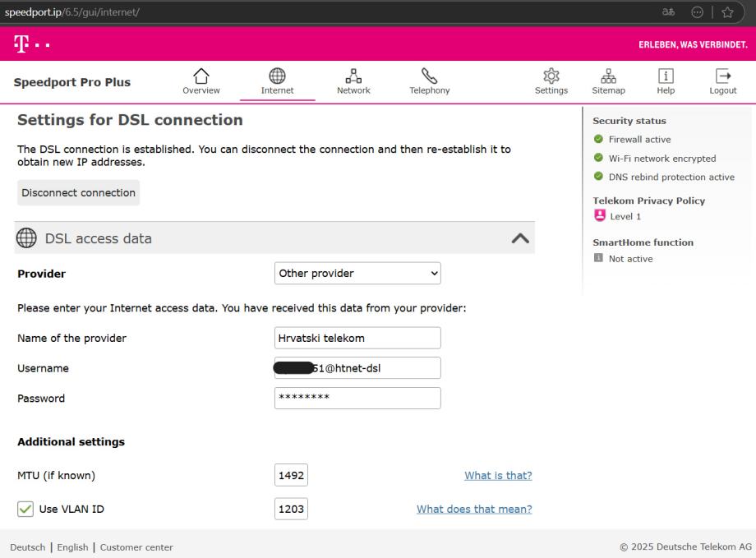Click the MTU value field

point(291,476)
